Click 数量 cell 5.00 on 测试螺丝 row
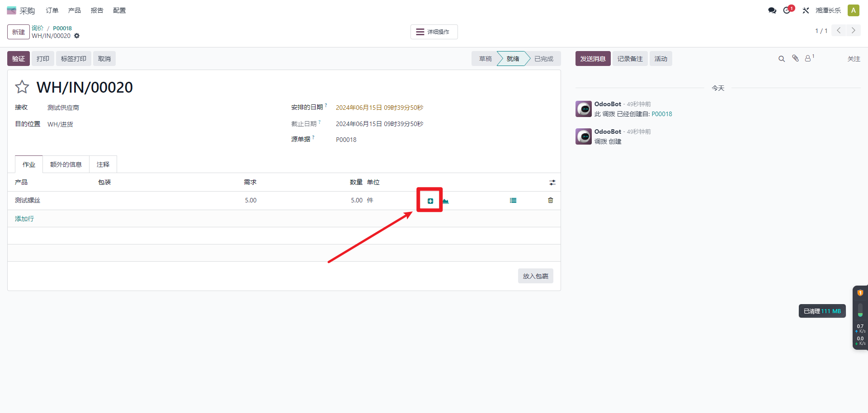Screen dimensions: 868x413 tap(357, 200)
